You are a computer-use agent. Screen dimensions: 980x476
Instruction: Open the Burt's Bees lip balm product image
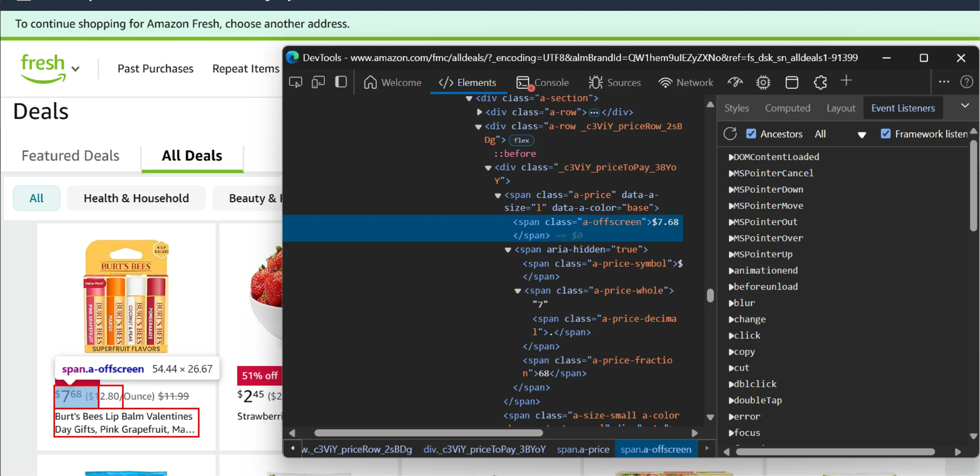point(126,296)
